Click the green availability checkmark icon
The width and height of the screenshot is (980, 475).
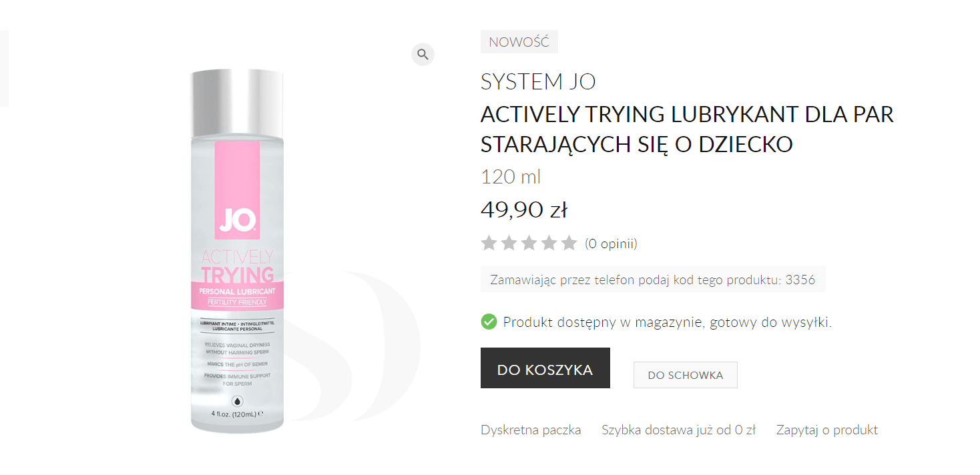(489, 322)
